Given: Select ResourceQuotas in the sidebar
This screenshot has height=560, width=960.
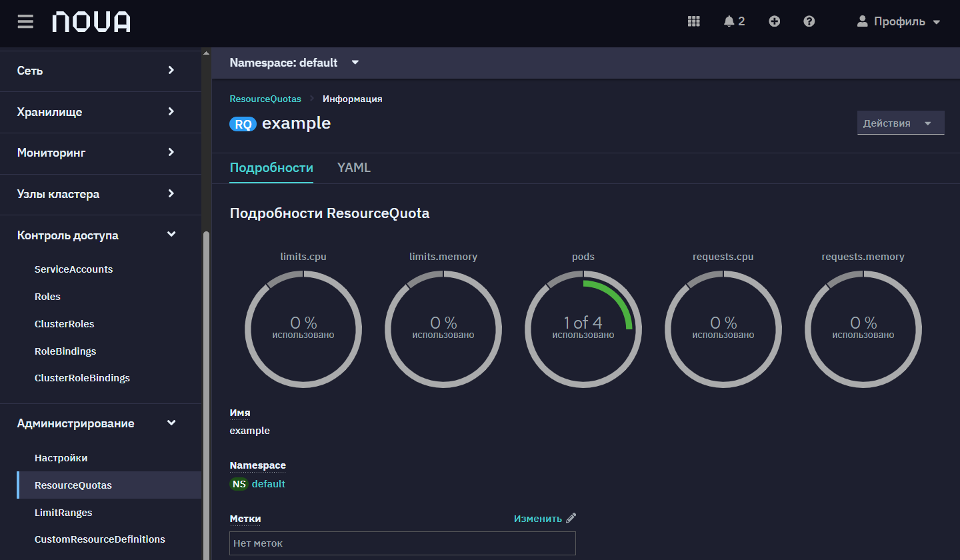Looking at the screenshot, I should click(109, 485).
